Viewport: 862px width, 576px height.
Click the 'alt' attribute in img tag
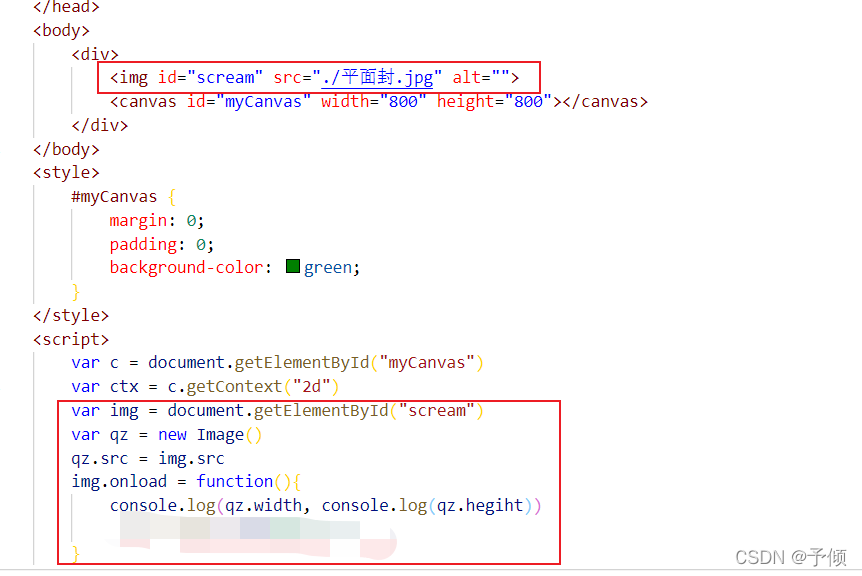pos(467,77)
